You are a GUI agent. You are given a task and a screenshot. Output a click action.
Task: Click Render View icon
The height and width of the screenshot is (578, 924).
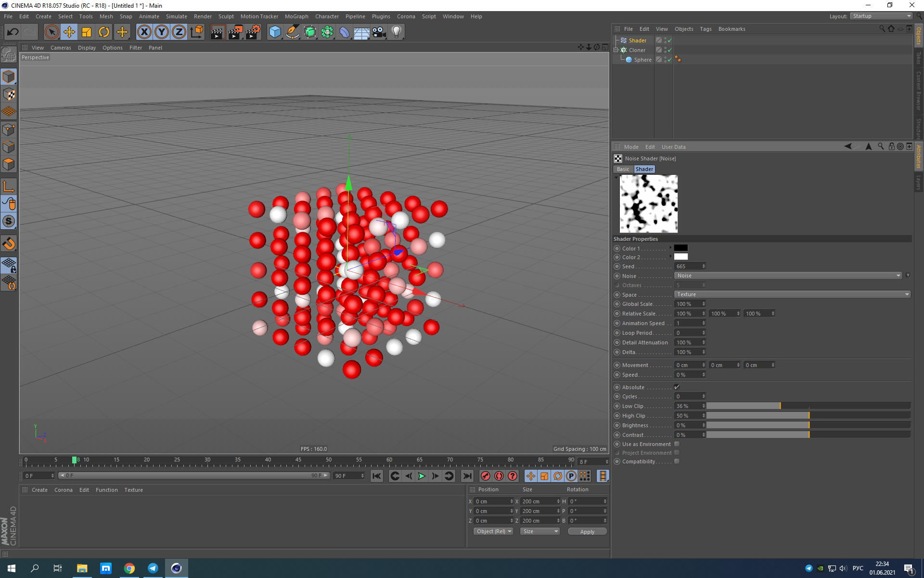[218, 32]
